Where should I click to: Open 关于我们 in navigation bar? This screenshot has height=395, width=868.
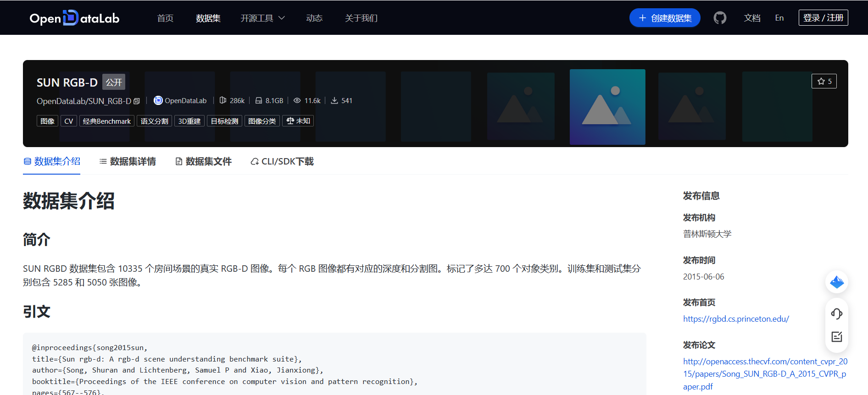tap(361, 18)
